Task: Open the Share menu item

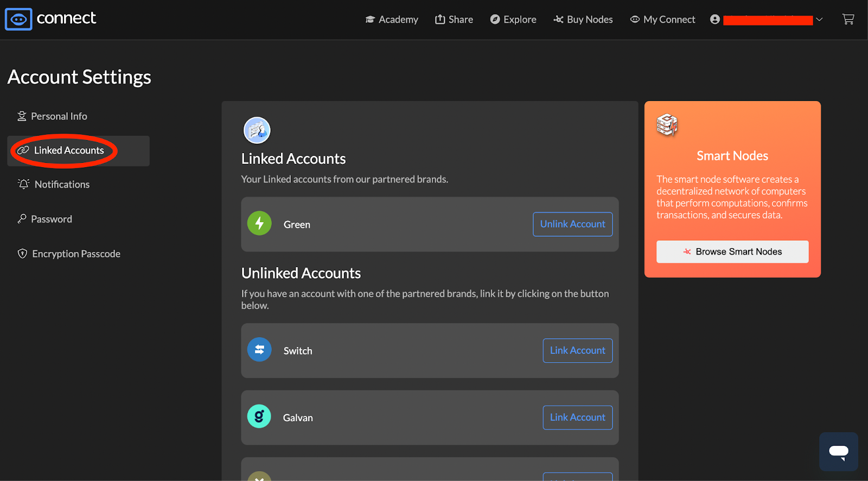Action: pyautogui.click(x=454, y=20)
